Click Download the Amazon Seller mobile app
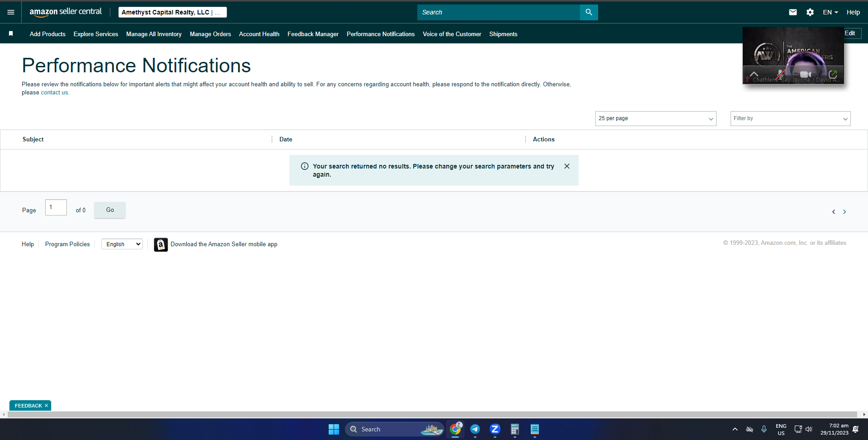 (224, 244)
